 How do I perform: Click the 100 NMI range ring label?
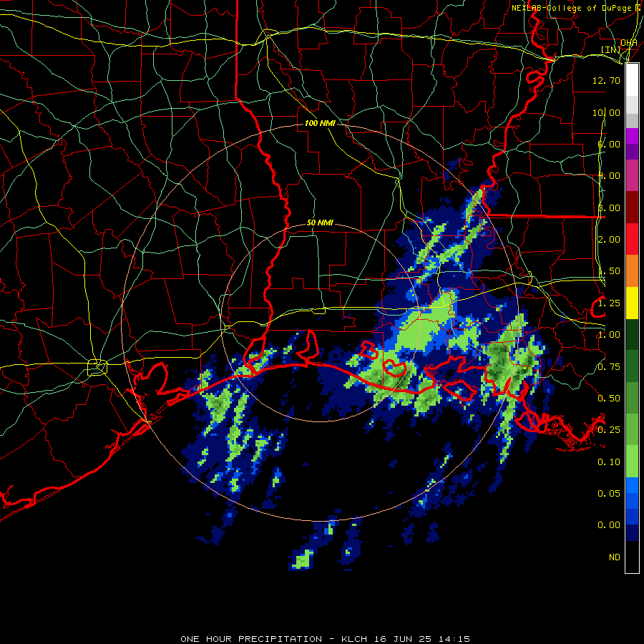click(320, 123)
